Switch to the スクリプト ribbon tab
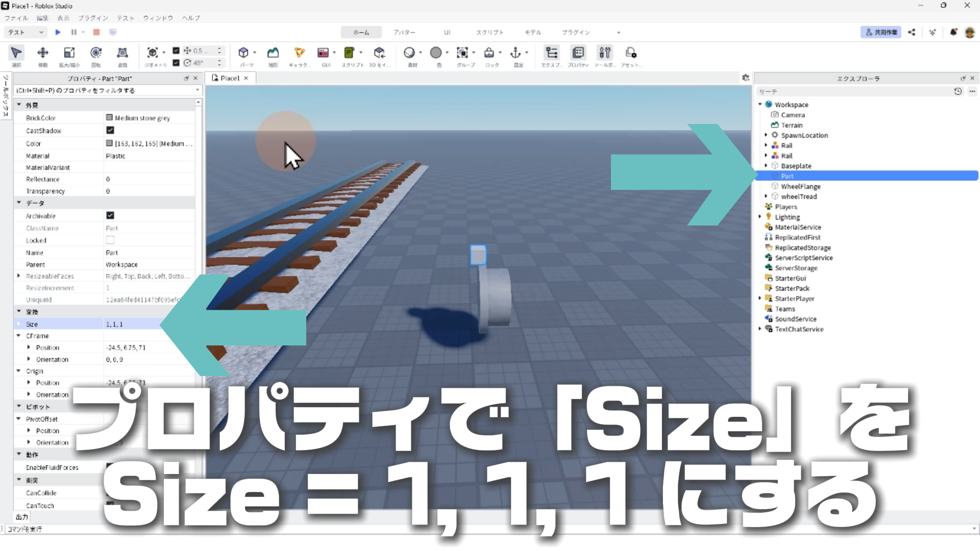This screenshot has height=551, width=980. pos(489,32)
